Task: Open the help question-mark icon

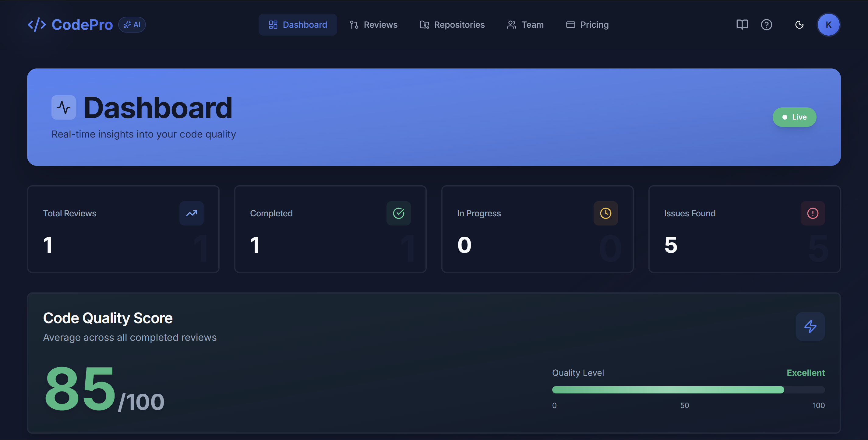Action: click(x=766, y=25)
